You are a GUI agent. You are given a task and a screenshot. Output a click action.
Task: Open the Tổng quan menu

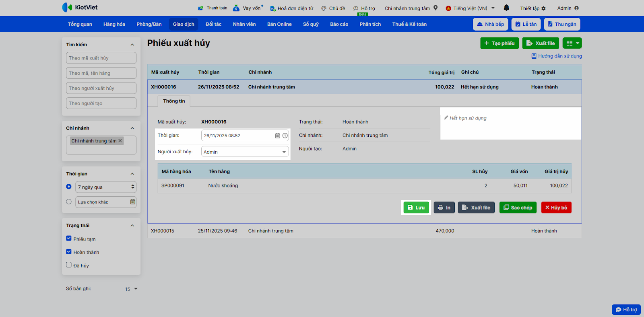80,24
